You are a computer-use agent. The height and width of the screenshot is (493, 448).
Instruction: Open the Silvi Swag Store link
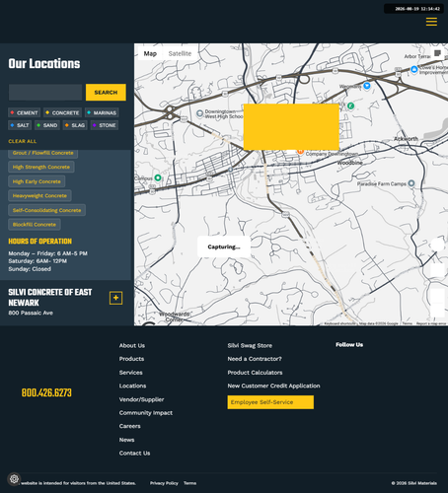point(250,345)
